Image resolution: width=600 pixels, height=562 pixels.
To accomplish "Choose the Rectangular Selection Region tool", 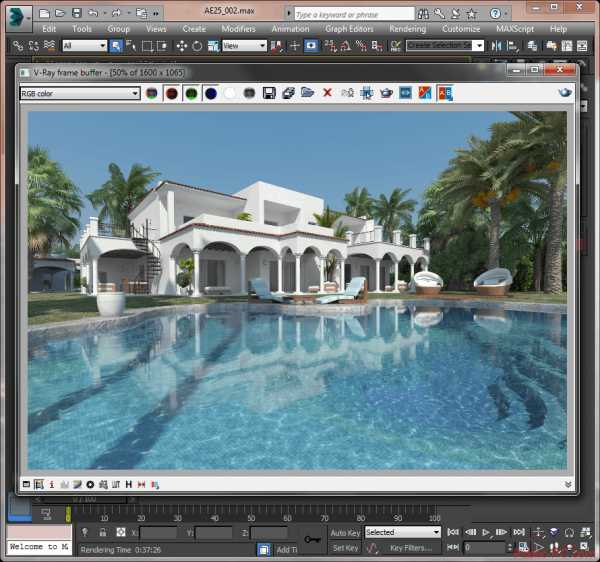I will pyautogui.click(x=147, y=46).
